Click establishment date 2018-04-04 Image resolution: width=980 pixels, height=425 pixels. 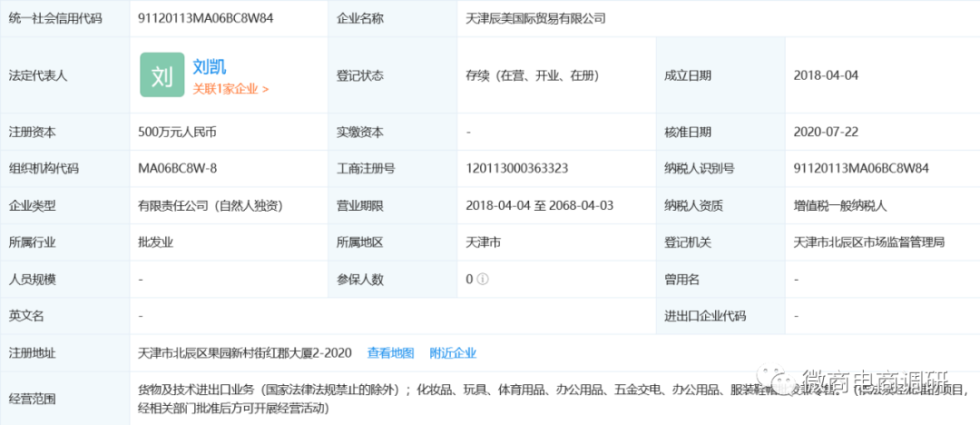(827, 75)
